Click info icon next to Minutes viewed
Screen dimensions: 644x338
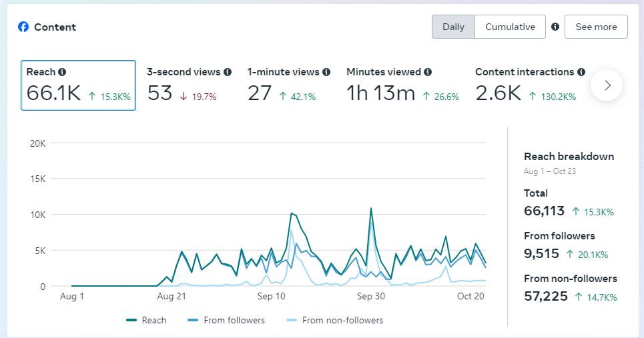(x=428, y=72)
